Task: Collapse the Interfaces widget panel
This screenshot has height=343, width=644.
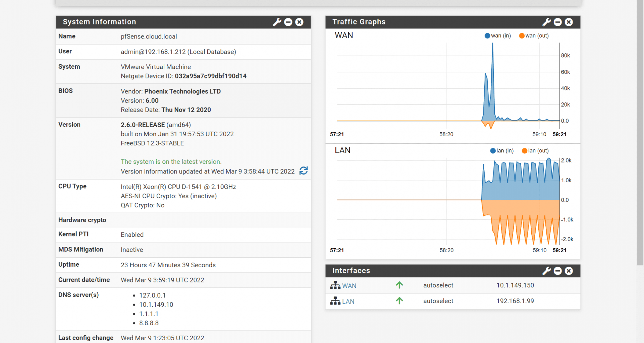Action: (x=557, y=271)
